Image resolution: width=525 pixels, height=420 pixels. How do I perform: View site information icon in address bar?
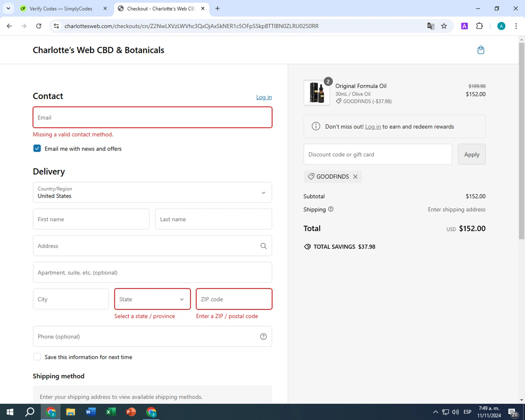click(x=56, y=26)
